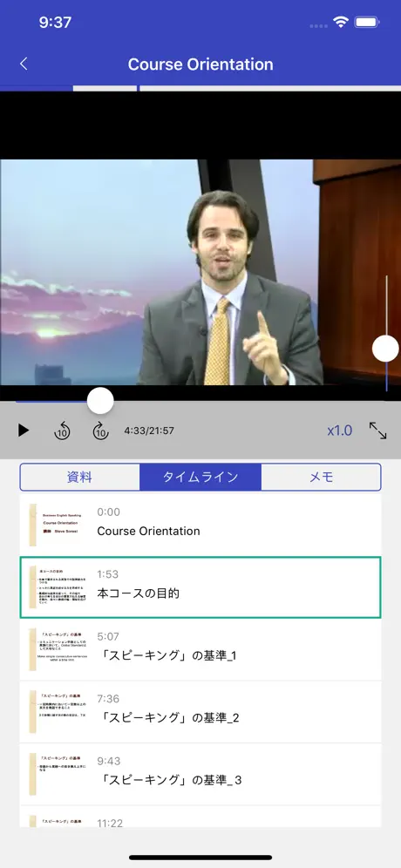Screen dimensions: 401x868
Task: Play the lecture video
Action: click(x=23, y=431)
